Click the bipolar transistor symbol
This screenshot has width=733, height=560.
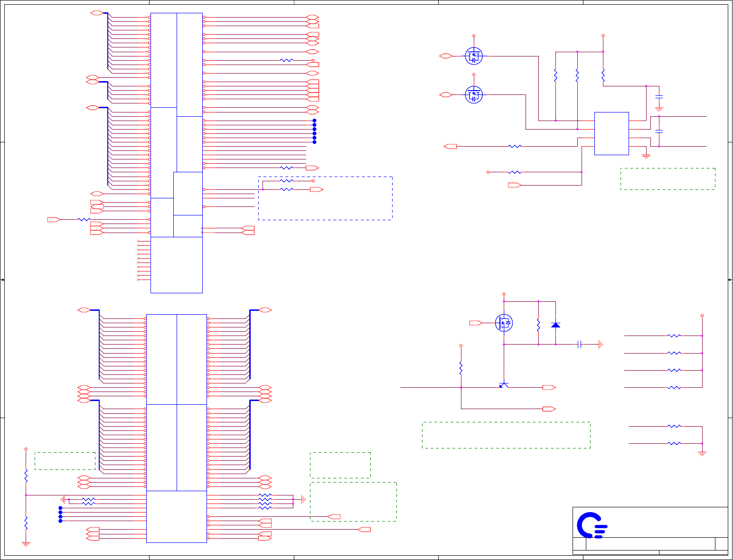pos(504,385)
